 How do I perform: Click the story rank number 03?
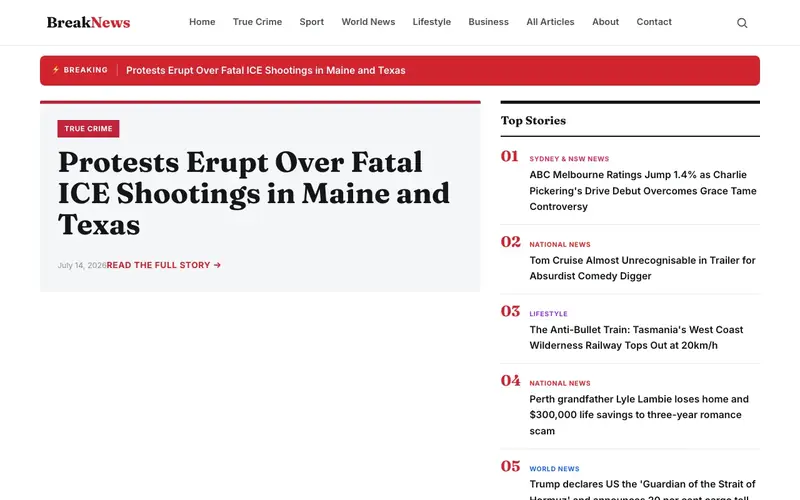(x=510, y=311)
